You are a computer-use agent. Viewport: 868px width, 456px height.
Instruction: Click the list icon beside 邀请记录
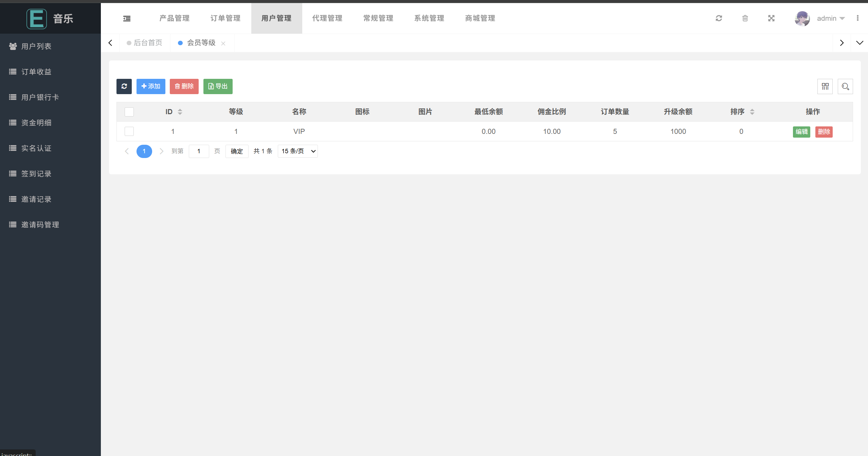click(13, 199)
